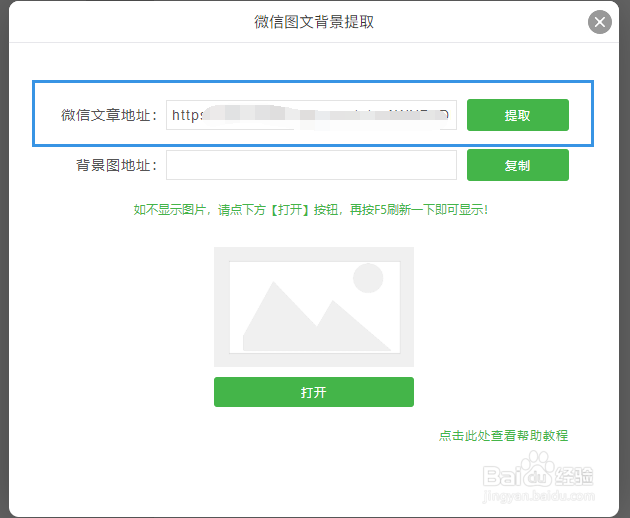This screenshot has height=518, width=630.
Task: Focus the 微信文章地址 input field
Action: click(x=311, y=115)
